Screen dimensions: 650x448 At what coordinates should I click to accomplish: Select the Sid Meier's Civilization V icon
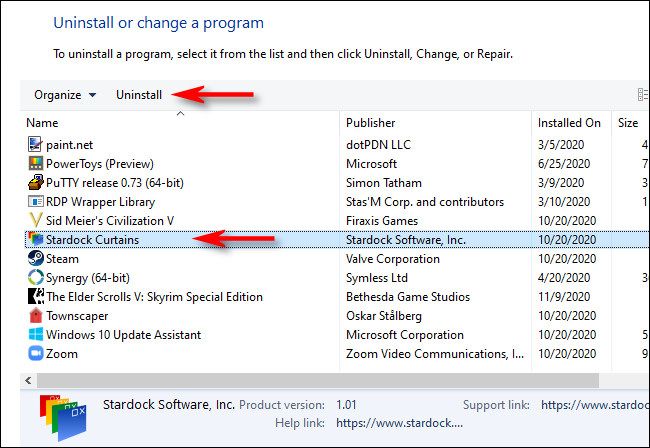(36, 220)
